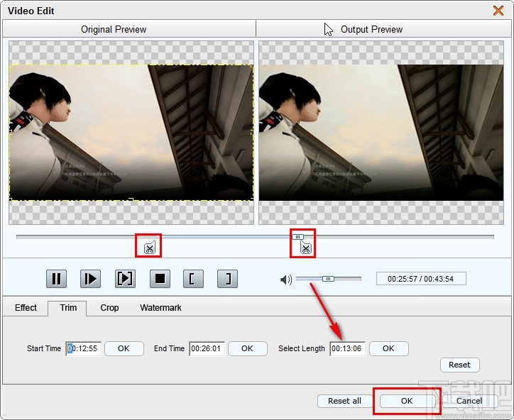Close the Video Edit window
514x420 pixels.
498,11
